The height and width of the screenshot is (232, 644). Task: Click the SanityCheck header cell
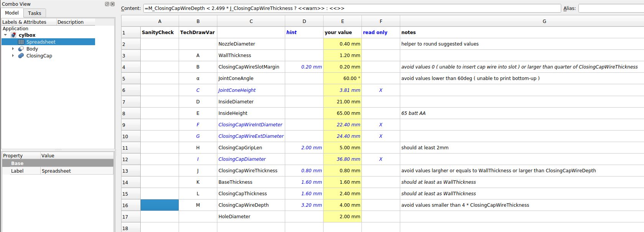[159, 33]
